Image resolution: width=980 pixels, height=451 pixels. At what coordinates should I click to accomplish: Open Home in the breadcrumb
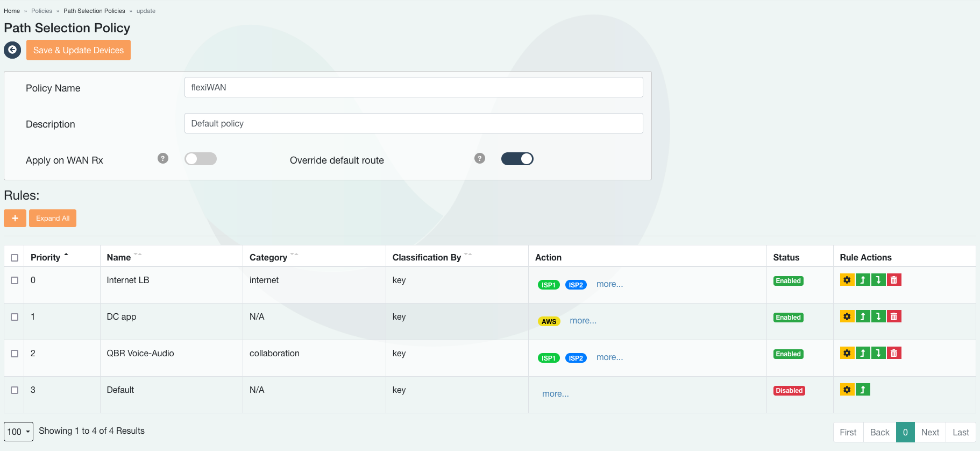(x=12, y=11)
